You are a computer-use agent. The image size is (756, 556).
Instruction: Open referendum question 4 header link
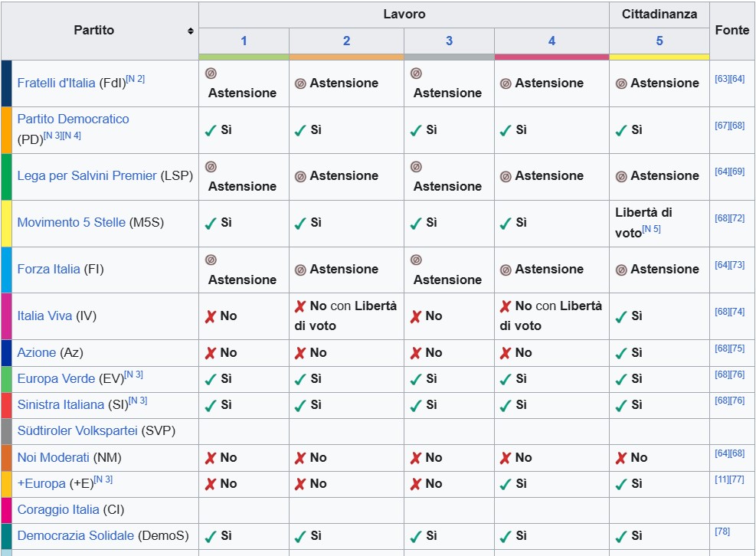click(x=552, y=41)
